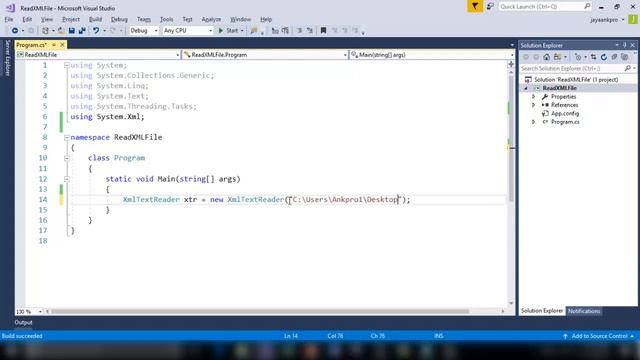Expand the Properties node
Screen dimensions: 640x360
[533, 97]
